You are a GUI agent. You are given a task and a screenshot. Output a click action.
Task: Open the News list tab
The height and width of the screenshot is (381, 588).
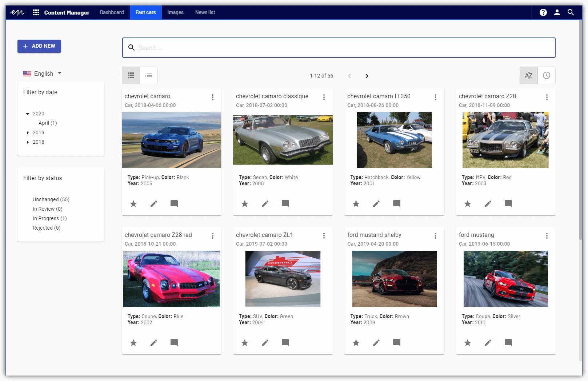coord(205,12)
